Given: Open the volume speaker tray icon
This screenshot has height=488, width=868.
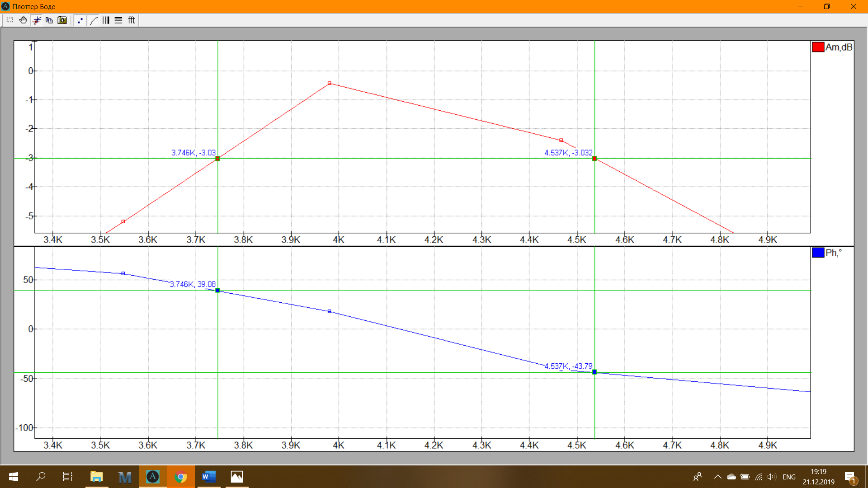Looking at the screenshot, I should tap(772, 477).
